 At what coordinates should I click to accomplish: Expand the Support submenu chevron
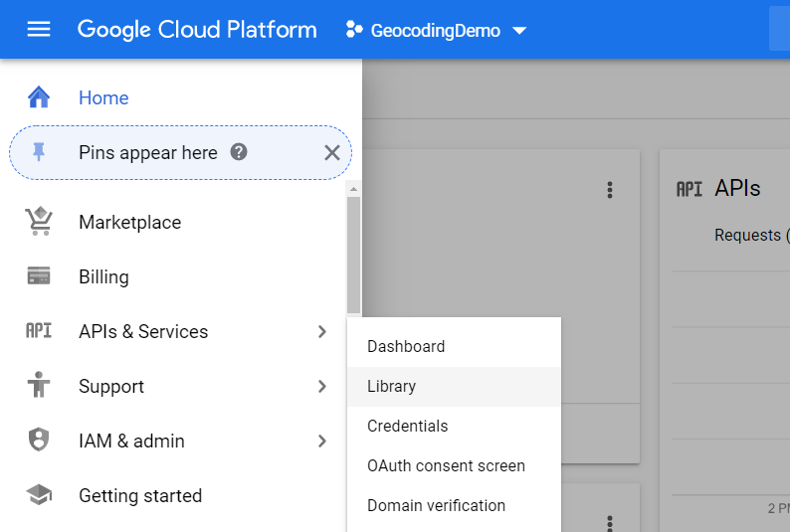pos(321,386)
